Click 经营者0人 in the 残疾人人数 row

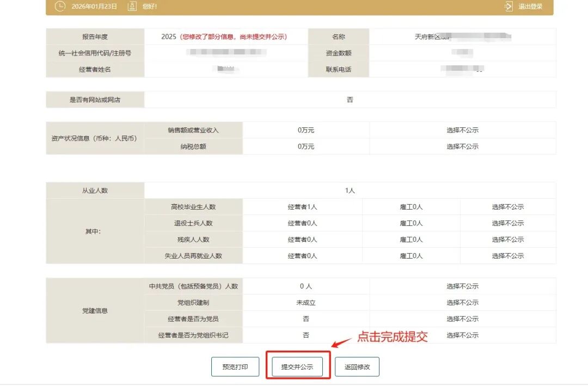(302, 240)
